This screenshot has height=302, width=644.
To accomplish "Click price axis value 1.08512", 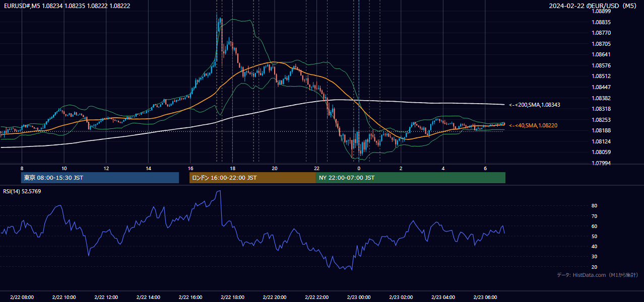I will coord(601,76).
